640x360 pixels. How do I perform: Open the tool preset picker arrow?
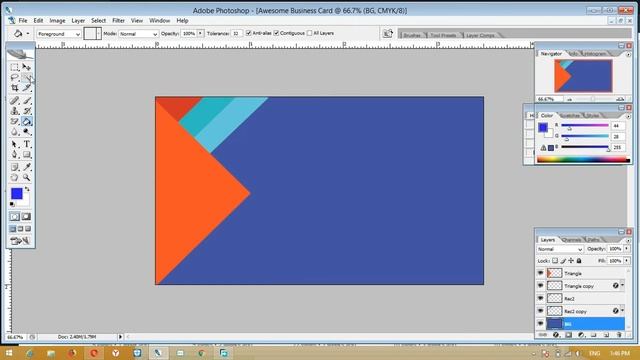point(28,34)
